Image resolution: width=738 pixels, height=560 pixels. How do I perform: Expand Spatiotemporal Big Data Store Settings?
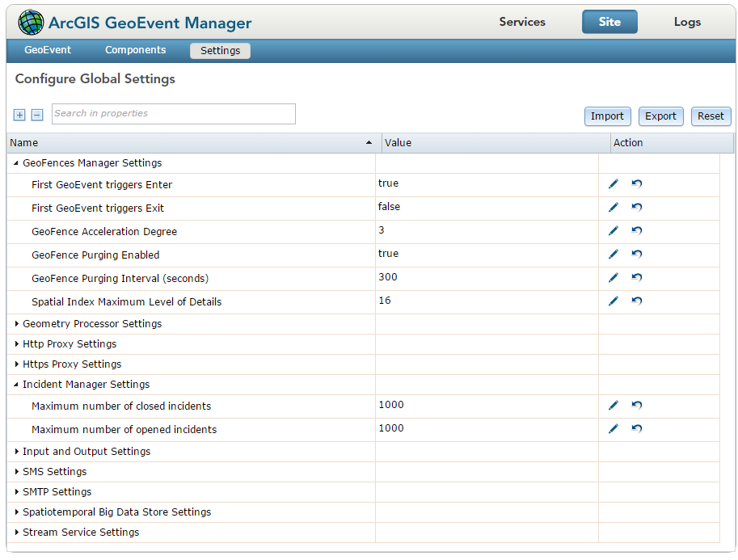[16, 512]
